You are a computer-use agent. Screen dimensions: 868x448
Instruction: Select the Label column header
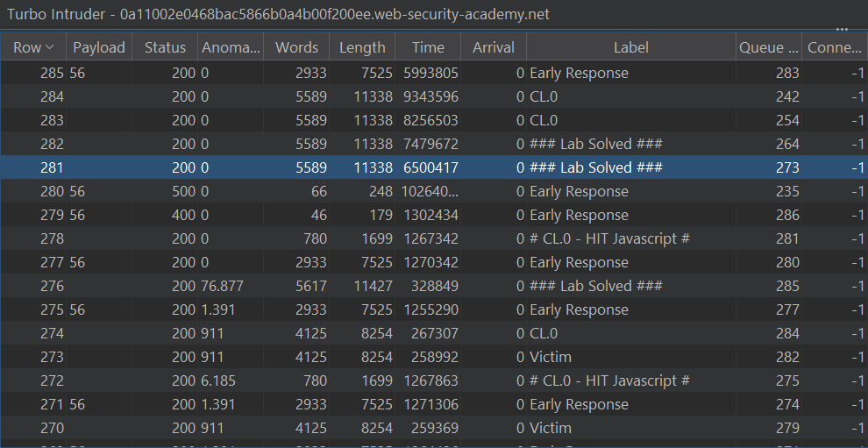tap(630, 47)
